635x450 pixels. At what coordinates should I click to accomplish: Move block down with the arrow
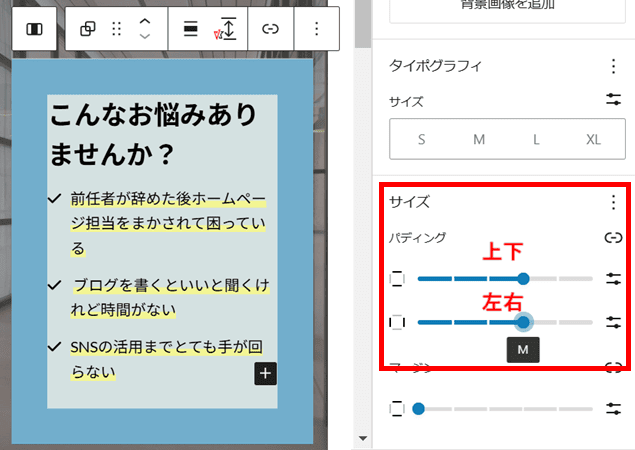(145, 36)
